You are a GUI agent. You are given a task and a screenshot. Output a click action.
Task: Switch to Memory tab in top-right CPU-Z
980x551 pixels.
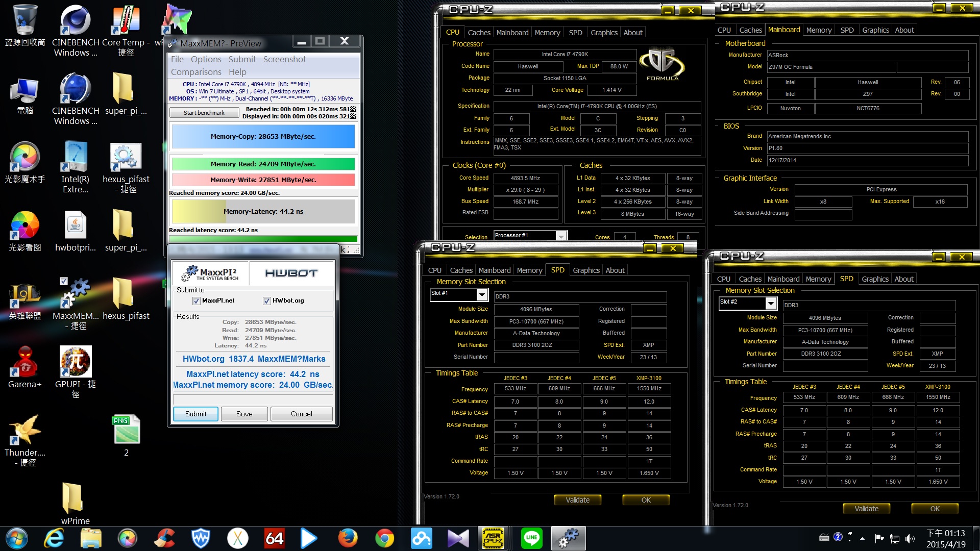click(x=819, y=30)
